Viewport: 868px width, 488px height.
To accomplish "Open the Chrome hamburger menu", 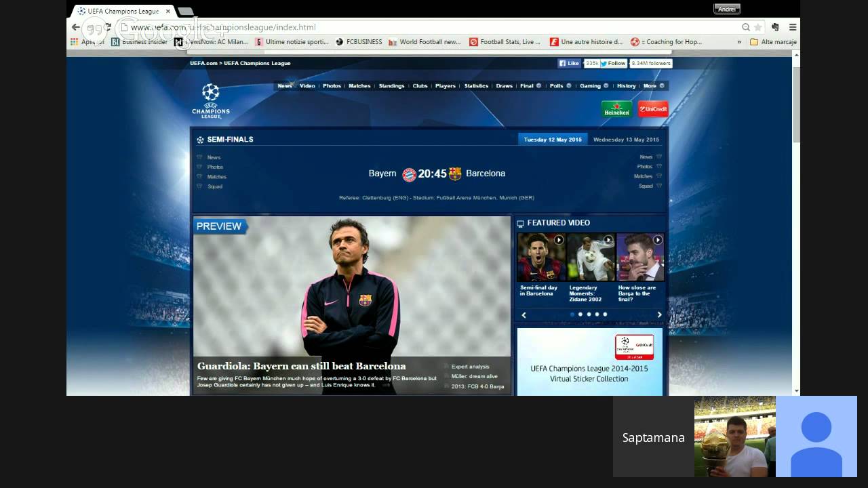I will click(793, 27).
